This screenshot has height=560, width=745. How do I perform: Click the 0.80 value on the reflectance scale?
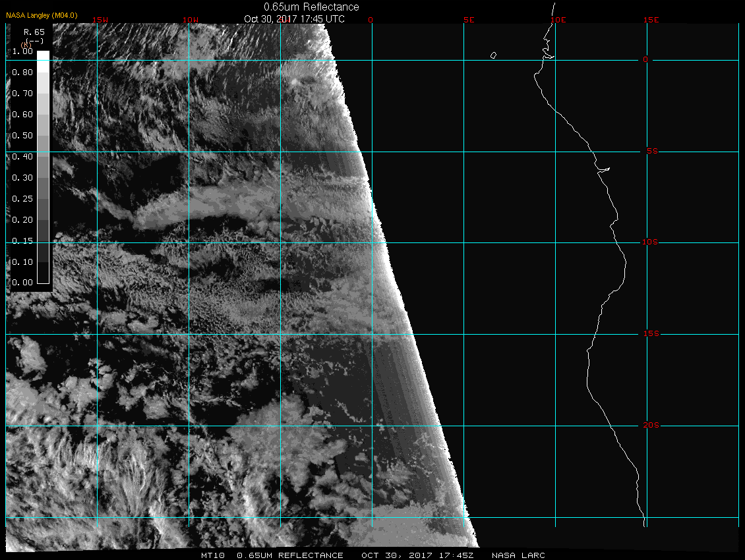[22, 72]
